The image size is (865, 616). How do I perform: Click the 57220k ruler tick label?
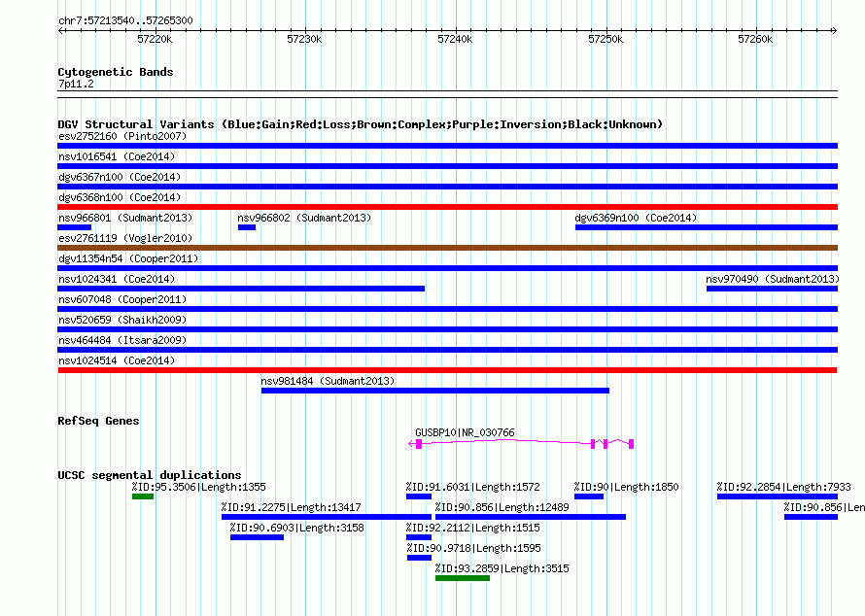(x=155, y=39)
